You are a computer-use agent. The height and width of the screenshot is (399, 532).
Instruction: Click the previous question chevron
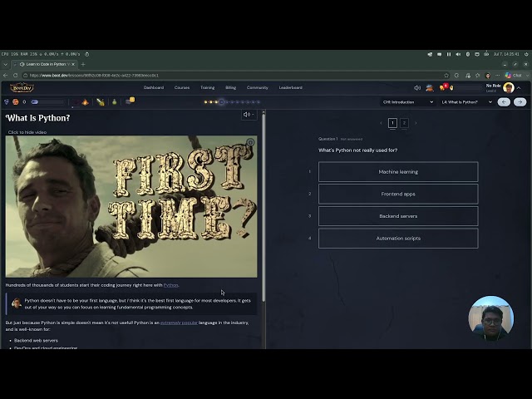pos(381,123)
